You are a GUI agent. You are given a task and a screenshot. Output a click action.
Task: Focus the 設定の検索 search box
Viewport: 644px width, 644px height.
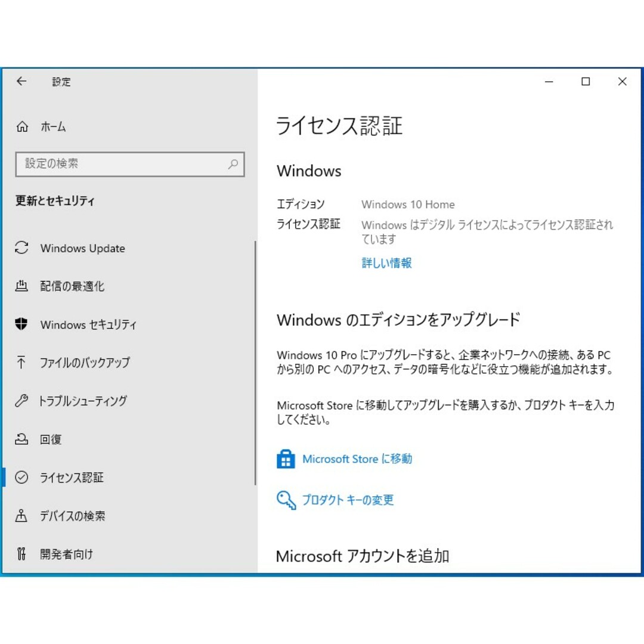130,165
